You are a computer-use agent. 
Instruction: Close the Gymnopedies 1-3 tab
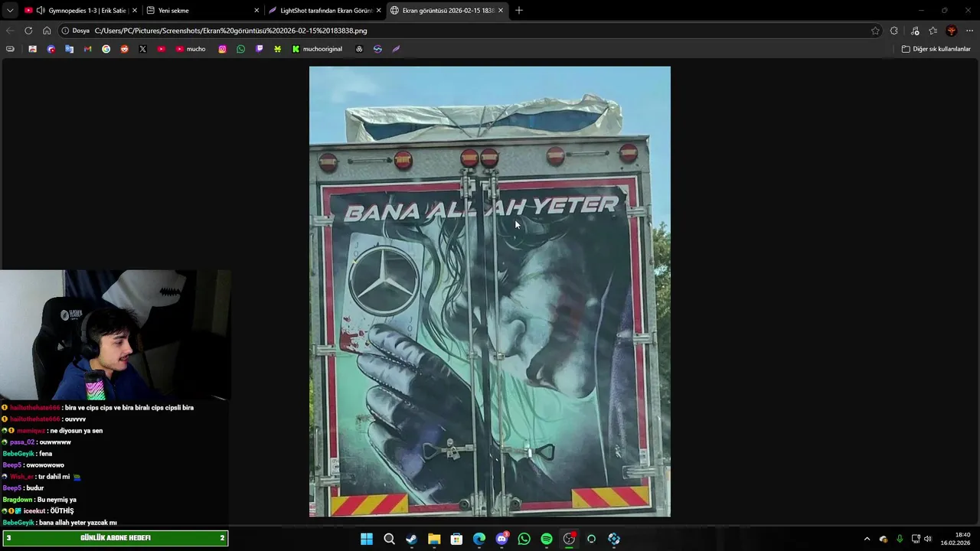click(x=135, y=11)
